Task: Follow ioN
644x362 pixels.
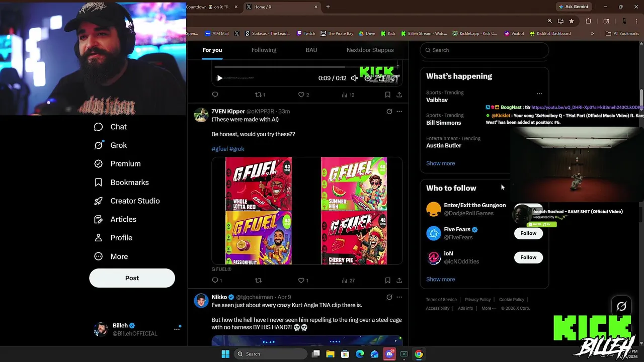Action: (x=528, y=257)
